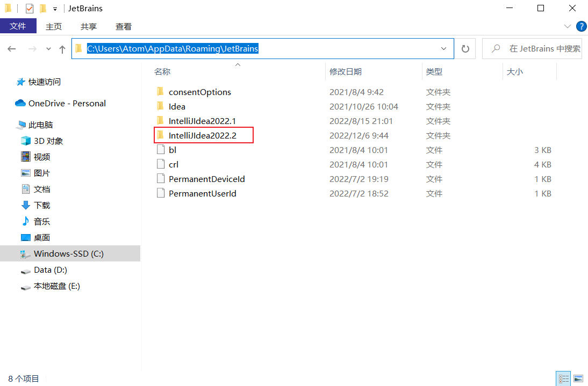Sort by the 类型 column header
Screen dimensions: 588x386
click(434, 71)
